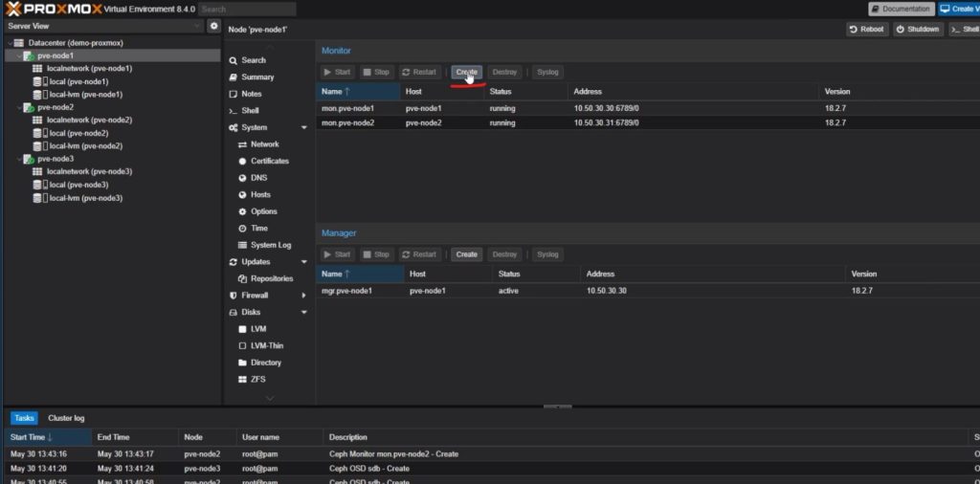Click the Reboot node button
This screenshot has height=484, width=980.
tap(867, 30)
